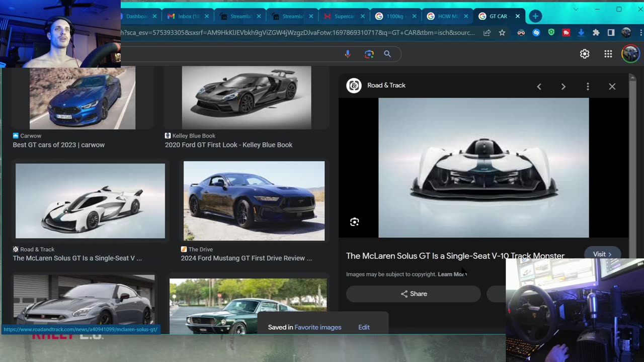Image resolution: width=644 pixels, height=362 pixels.
Task: Click the magnifying glass search icon
Action: click(x=387, y=54)
